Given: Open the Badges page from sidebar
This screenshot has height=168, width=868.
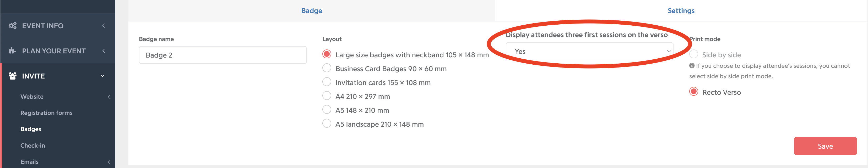Looking at the screenshot, I should coord(30,128).
